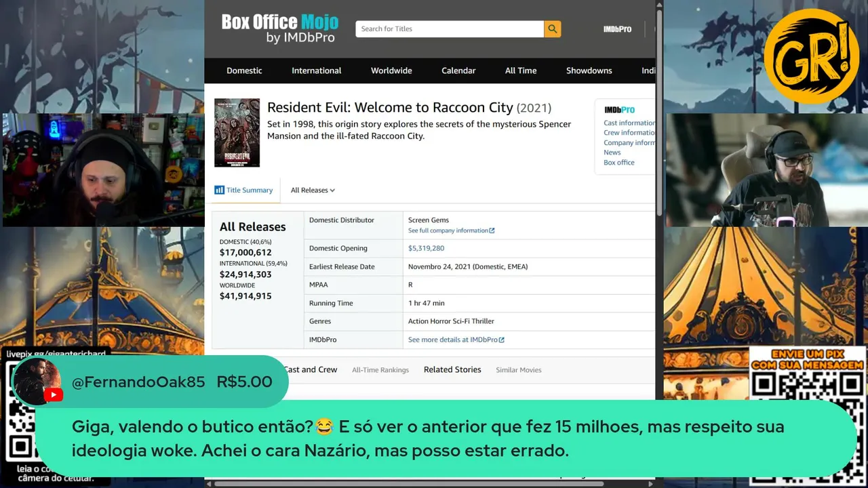
Task: Open the Calendar menu
Action: click(458, 70)
